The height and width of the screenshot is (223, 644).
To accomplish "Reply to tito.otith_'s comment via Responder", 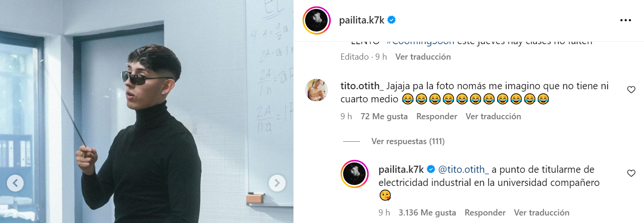I will point(437,116).
